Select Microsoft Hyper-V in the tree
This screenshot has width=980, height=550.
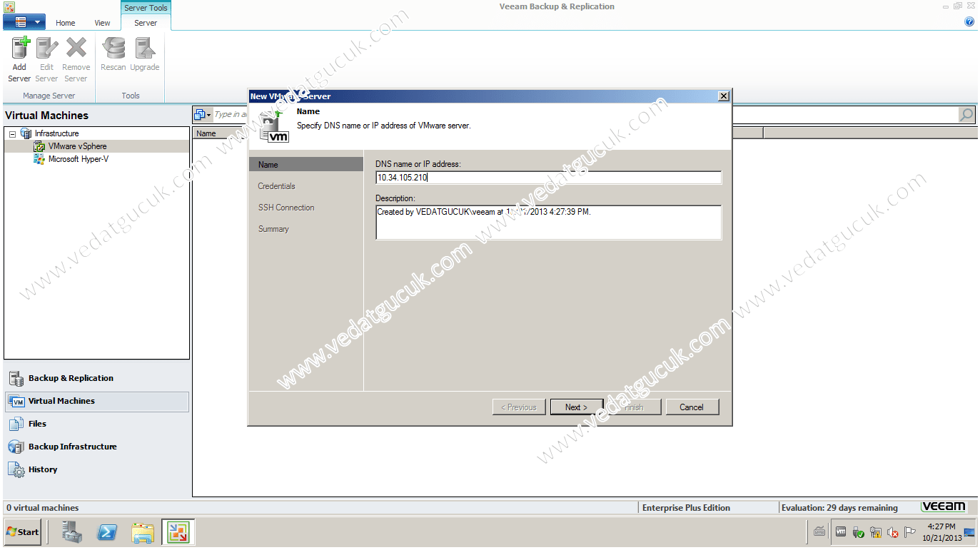tap(78, 159)
